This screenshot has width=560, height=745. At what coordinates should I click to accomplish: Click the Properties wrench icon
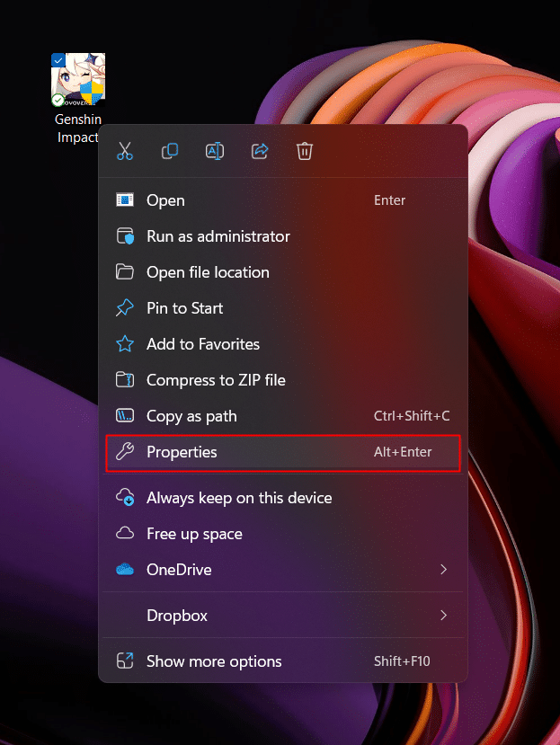[x=125, y=451]
